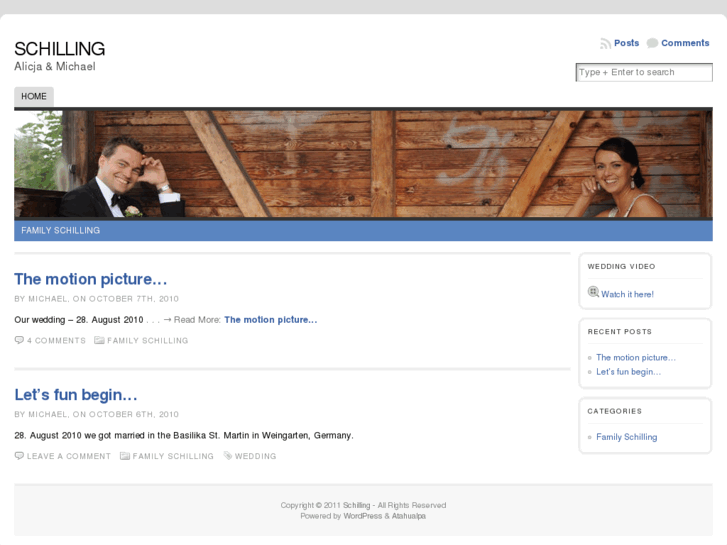727x545 pixels.
Task: Click comment bubble icon beside Leave a Comment
Action: point(19,455)
